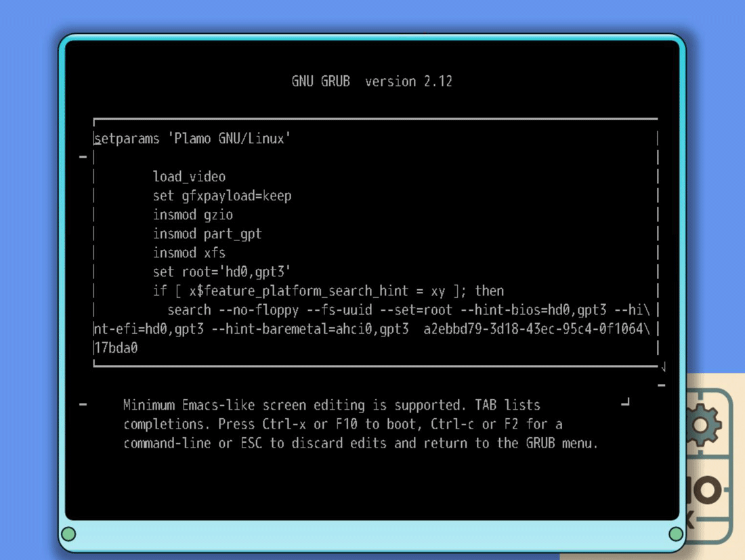Click the gear icon behind the terminal
Viewport: 745px width, 560px height.
[x=702, y=425]
